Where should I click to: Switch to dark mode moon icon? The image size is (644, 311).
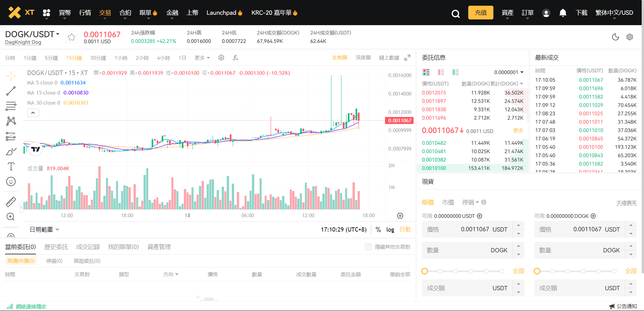(x=615, y=37)
